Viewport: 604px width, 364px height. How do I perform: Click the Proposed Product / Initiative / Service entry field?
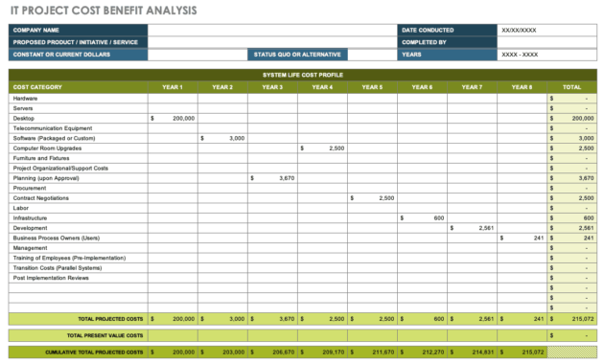pos(272,42)
